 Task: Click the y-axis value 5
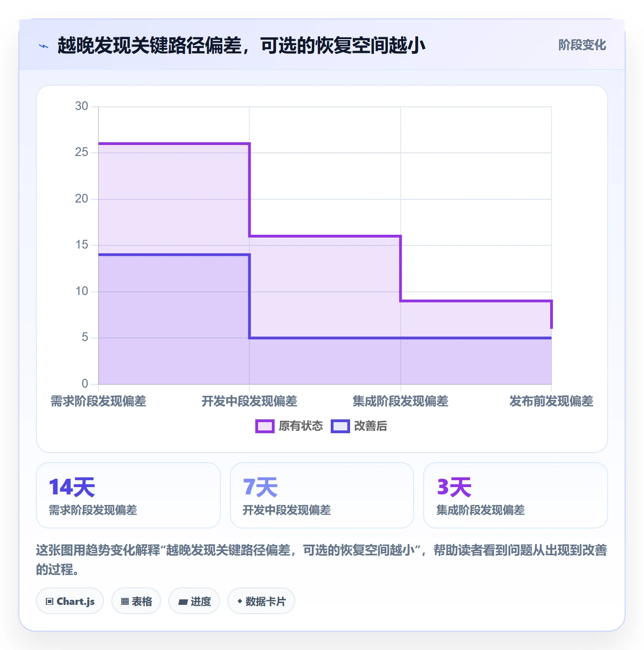[85, 337]
